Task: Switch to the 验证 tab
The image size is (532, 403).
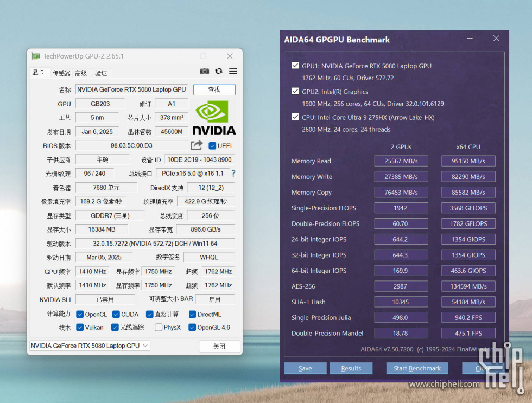Action: click(101, 73)
